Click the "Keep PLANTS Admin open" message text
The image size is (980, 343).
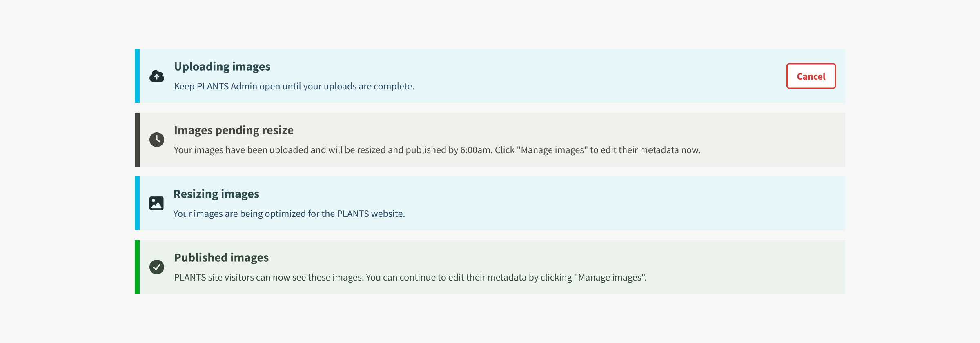coord(294,87)
